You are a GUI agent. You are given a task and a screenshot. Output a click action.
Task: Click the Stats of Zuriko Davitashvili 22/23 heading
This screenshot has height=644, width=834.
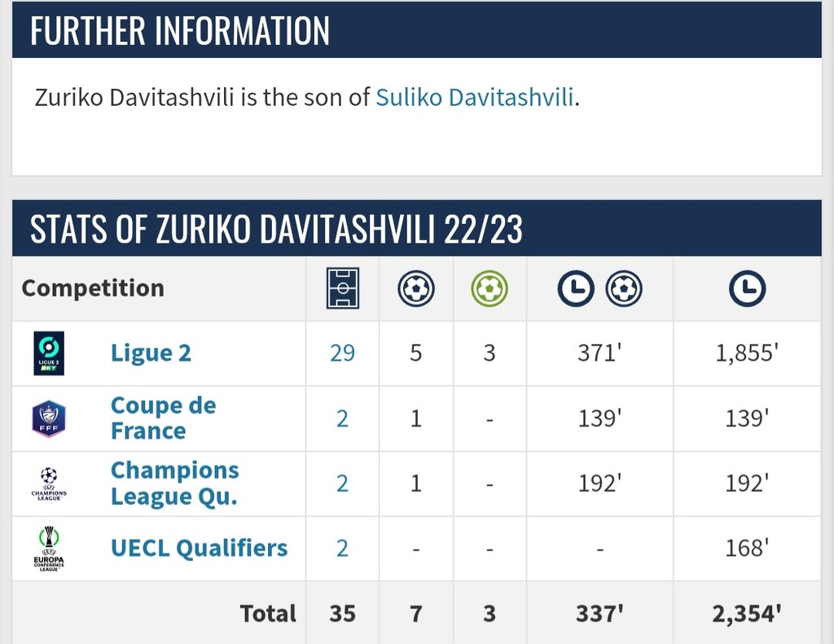pos(276,230)
